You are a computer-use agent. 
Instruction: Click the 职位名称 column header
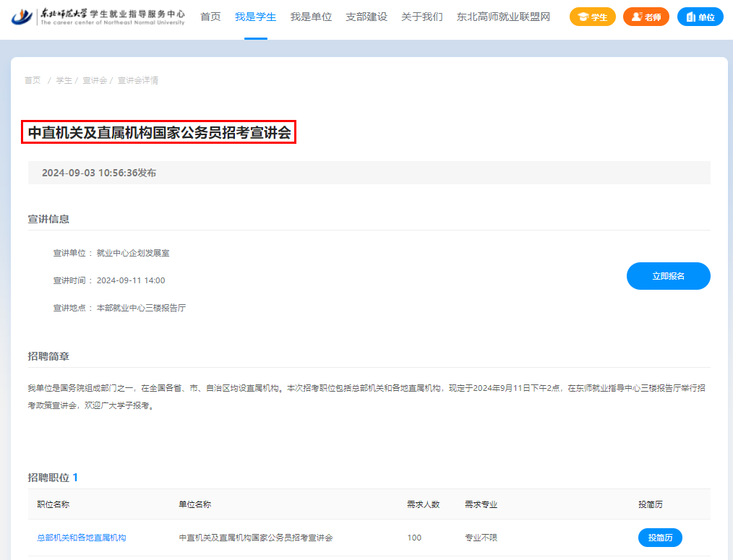[53, 504]
